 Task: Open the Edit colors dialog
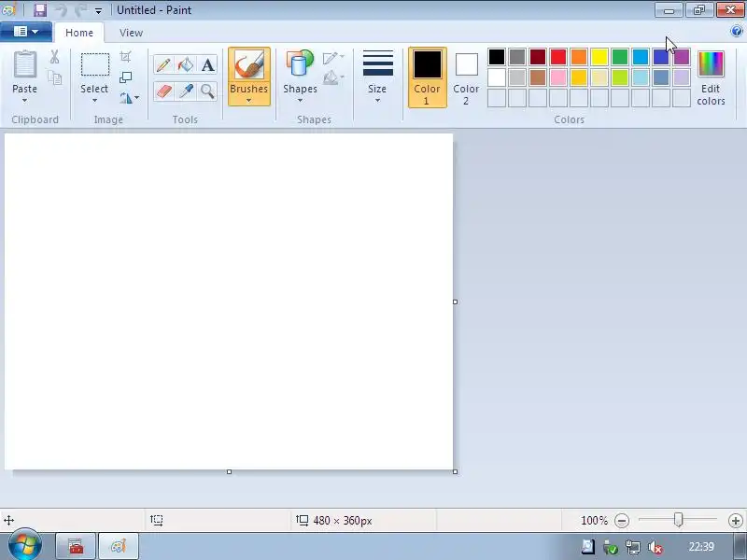711,78
